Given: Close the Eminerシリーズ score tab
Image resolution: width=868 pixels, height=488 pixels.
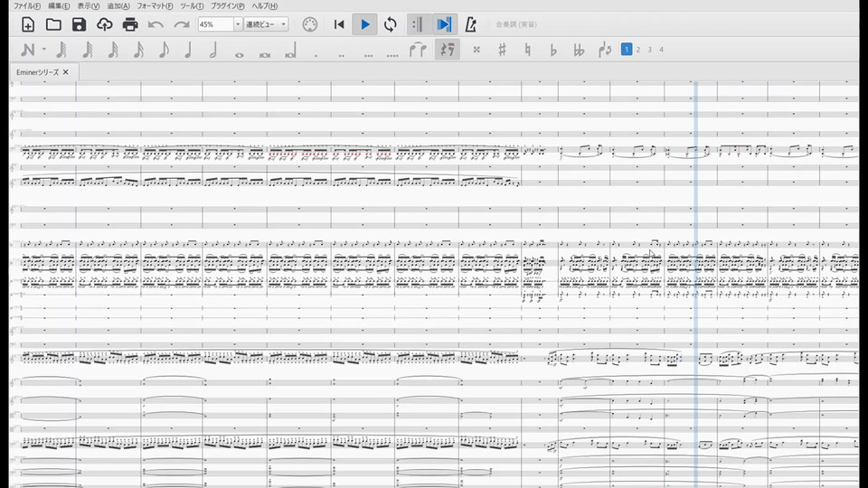Looking at the screenshot, I should pyautogui.click(x=66, y=71).
